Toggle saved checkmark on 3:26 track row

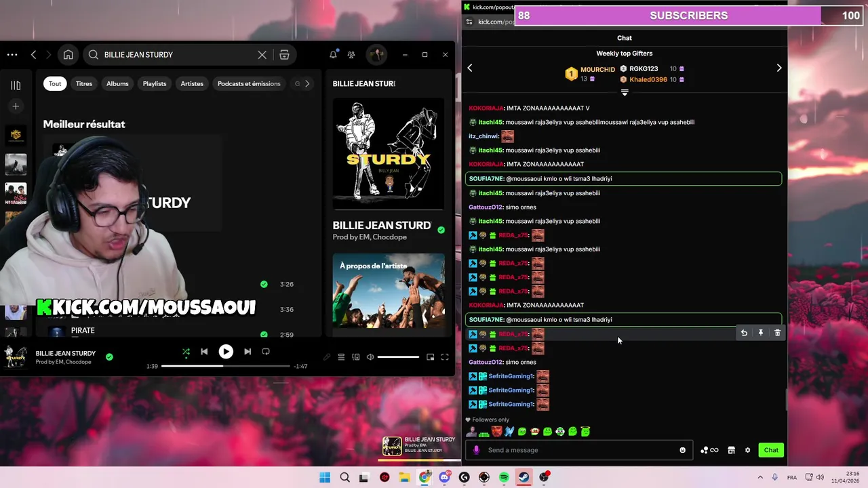[264, 284]
